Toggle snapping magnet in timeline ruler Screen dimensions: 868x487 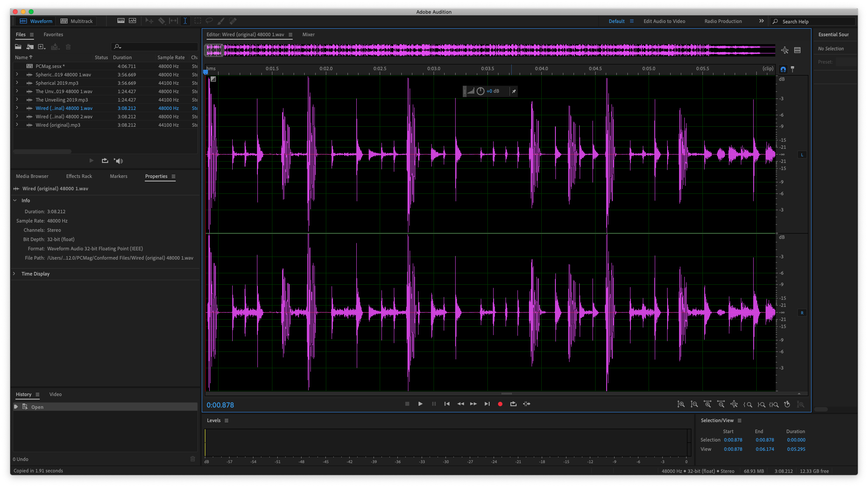tap(783, 69)
